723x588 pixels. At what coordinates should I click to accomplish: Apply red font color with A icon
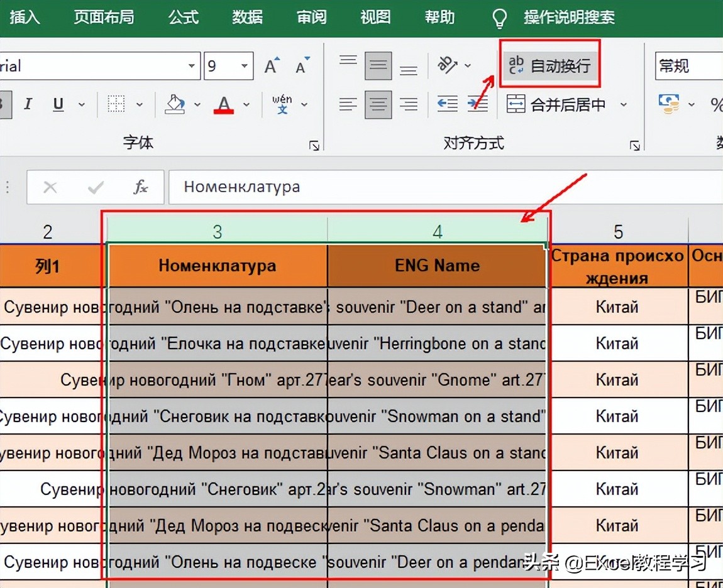tap(224, 105)
